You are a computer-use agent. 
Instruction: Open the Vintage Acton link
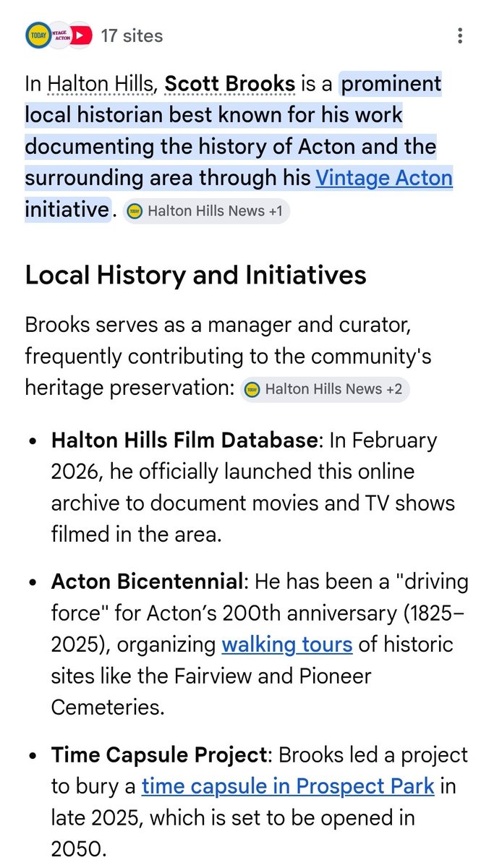pos(384,178)
